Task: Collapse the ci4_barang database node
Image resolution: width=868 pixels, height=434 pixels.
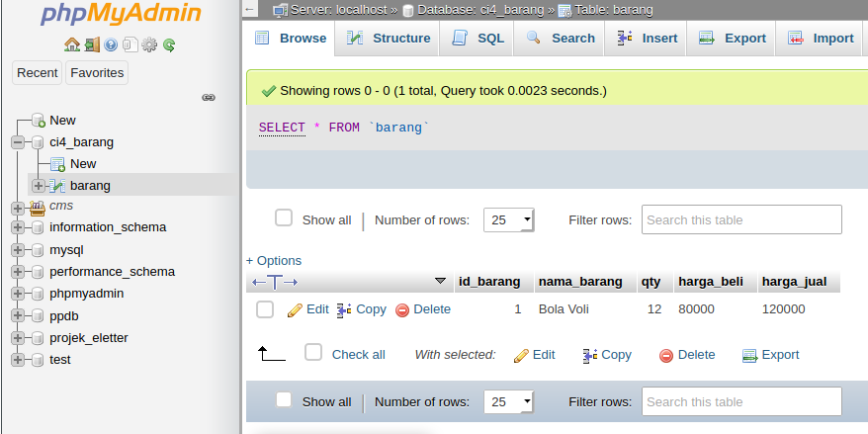Action: click(18, 142)
